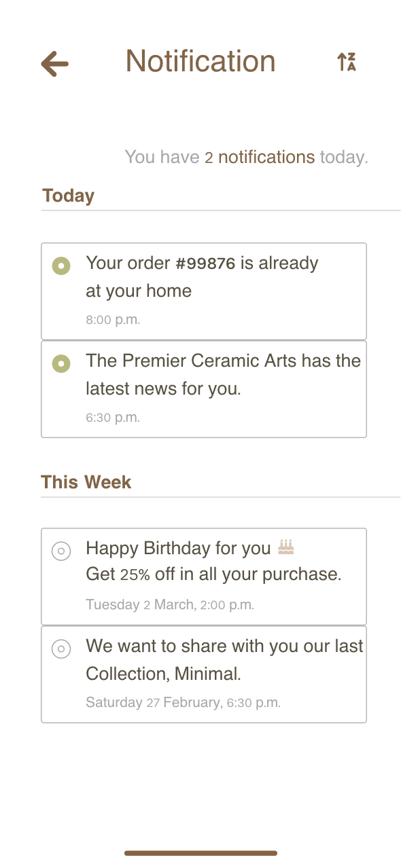Tap the Notification page title
Screen dimensions: 401x868
pos(201,61)
